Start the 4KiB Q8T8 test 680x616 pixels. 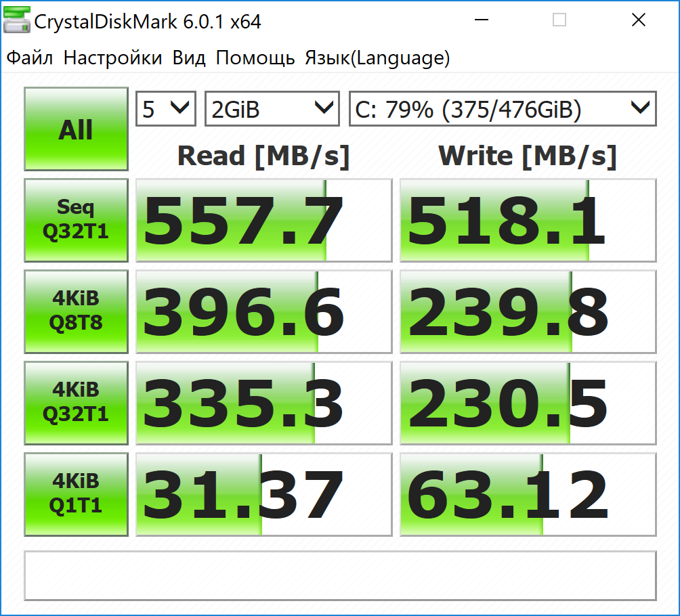(x=76, y=311)
